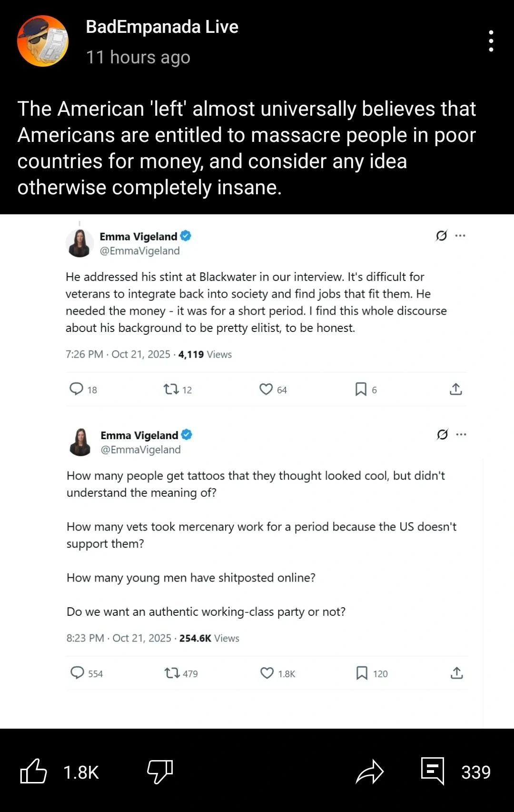Open the first tweet's more options ellipsis
The image size is (514, 812).
[x=460, y=236]
